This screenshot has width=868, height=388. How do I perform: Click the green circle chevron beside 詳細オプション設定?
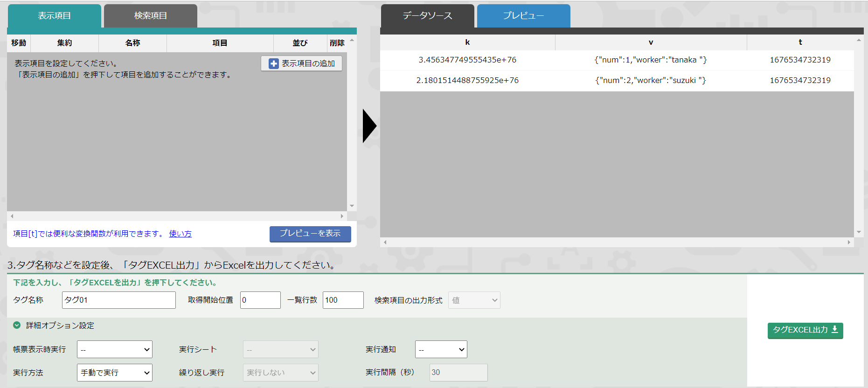(17, 325)
